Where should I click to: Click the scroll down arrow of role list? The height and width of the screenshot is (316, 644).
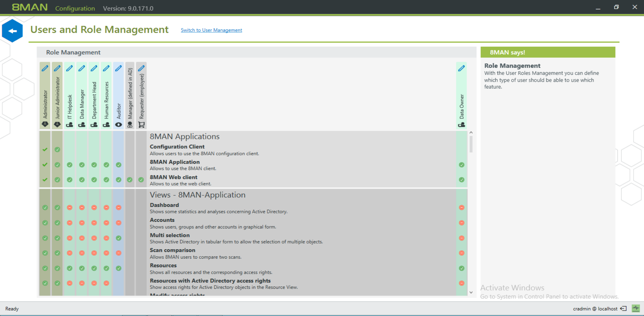point(471,293)
